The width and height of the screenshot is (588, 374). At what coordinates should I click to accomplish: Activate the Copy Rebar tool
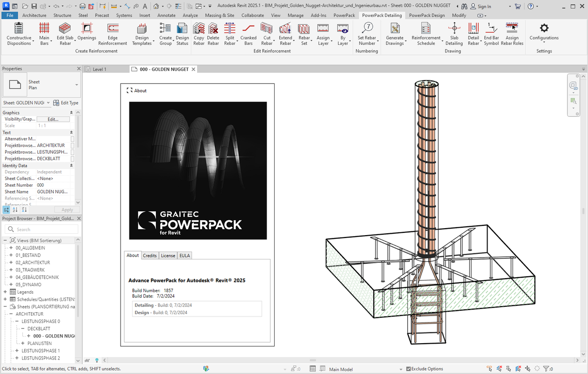point(199,34)
